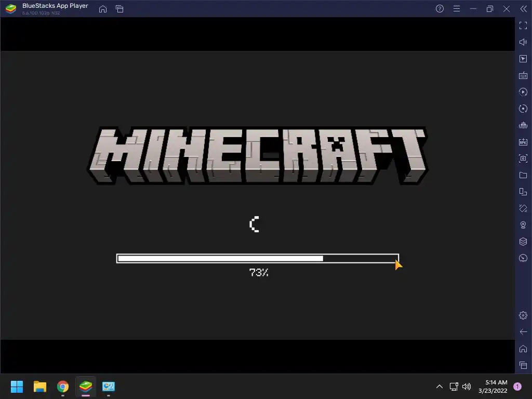The image size is (532, 399).
Task: Click the Android home icon in sidebar
Action: 523,349
